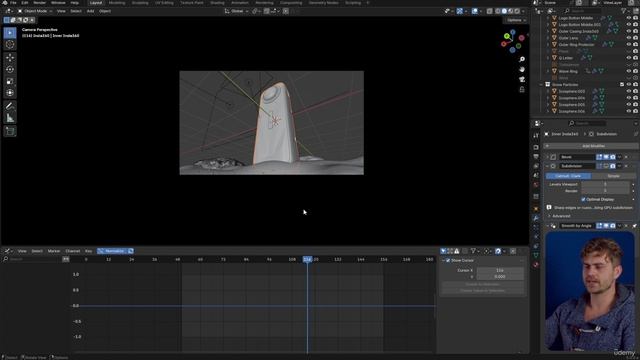Click the current frame marker on timeline
Viewport: 640px width, 360px height.
[x=307, y=259]
